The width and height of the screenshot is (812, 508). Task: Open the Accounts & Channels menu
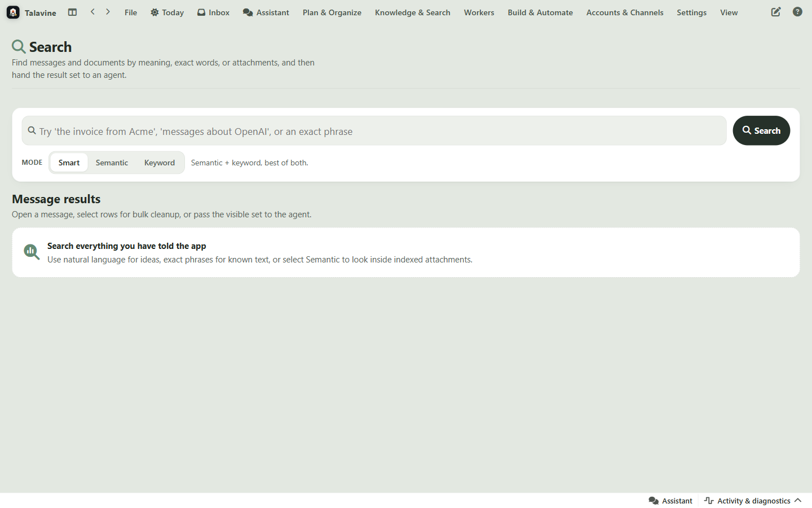pos(625,12)
